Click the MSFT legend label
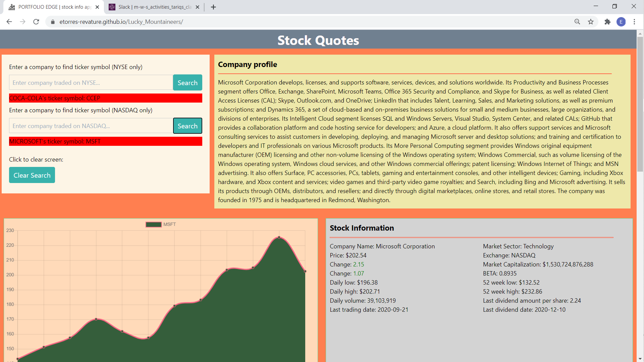The height and width of the screenshot is (362, 644). (169, 224)
